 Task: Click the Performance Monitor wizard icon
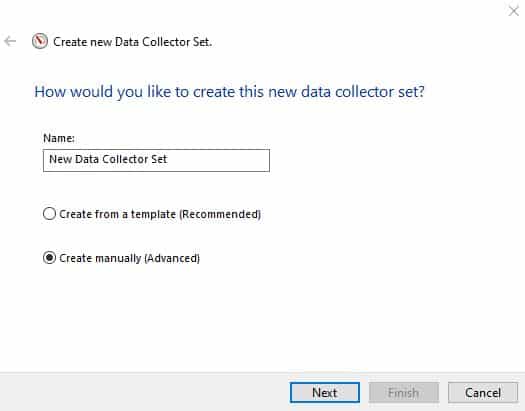click(x=40, y=41)
